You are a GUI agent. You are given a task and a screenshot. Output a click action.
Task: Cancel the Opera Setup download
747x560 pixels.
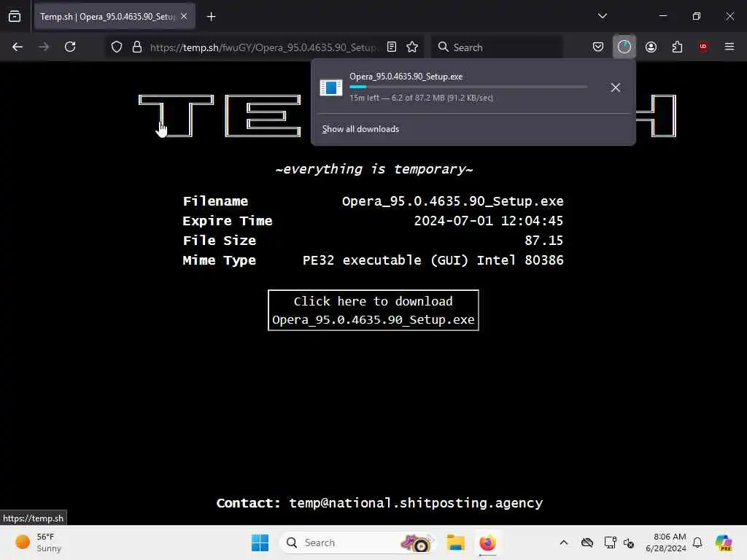[x=615, y=87]
